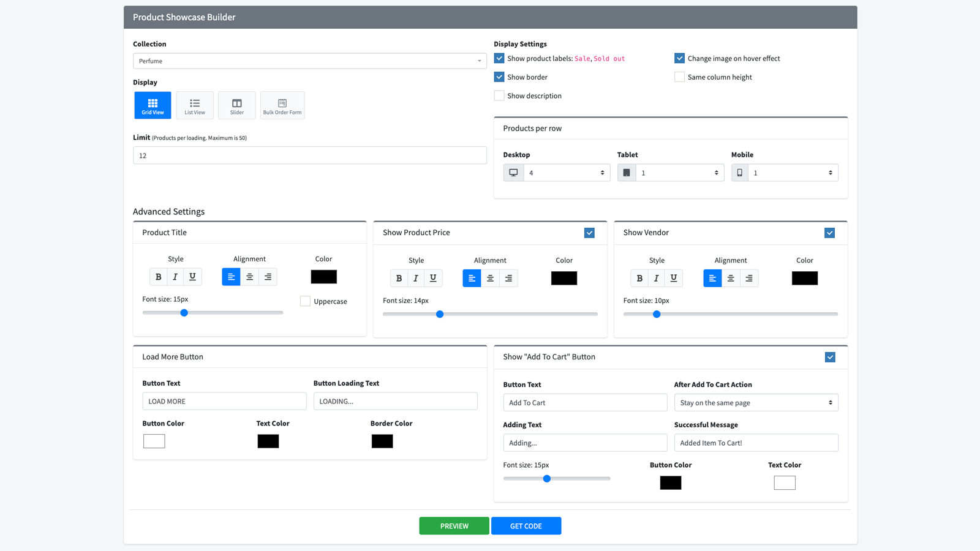The width and height of the screenshot is (980, 551).
Task: Center-align the Product Title
Action: pyautogui.click(x=249, y=276)
